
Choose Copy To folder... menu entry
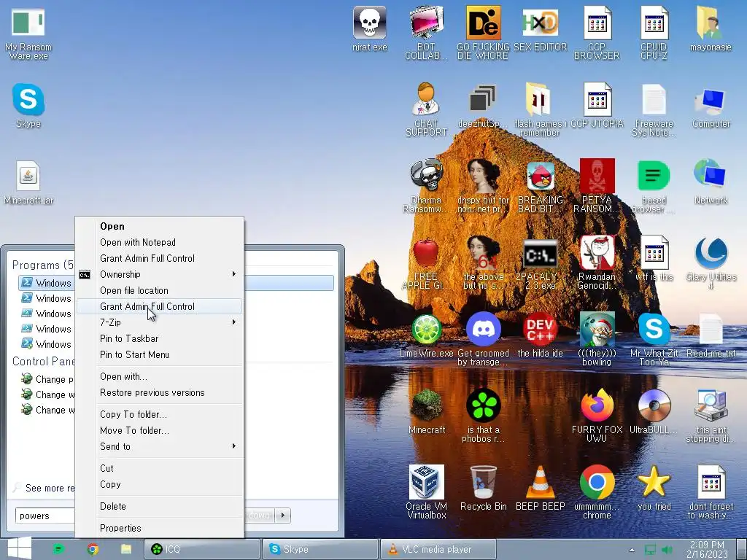click(x=159, y=414)
